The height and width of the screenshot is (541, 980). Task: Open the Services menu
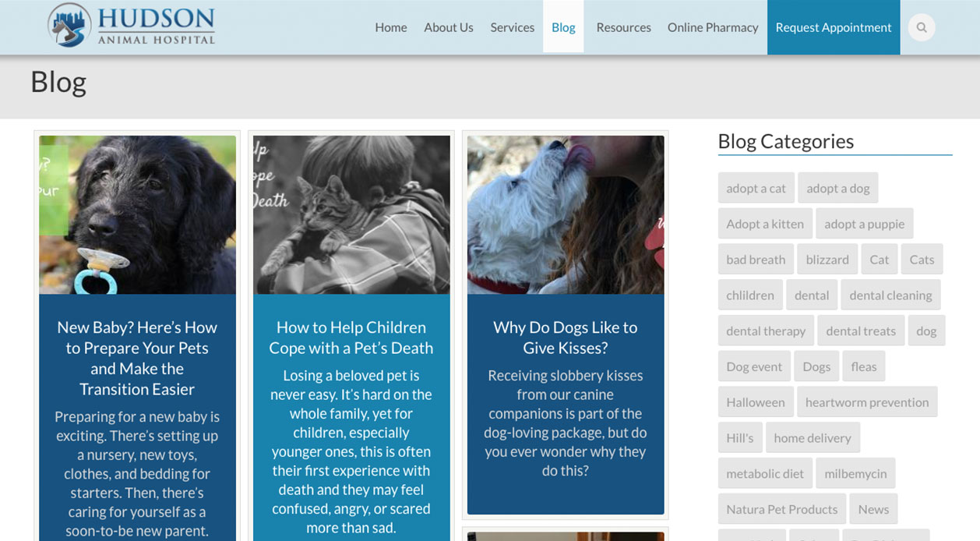pos(513,27)
